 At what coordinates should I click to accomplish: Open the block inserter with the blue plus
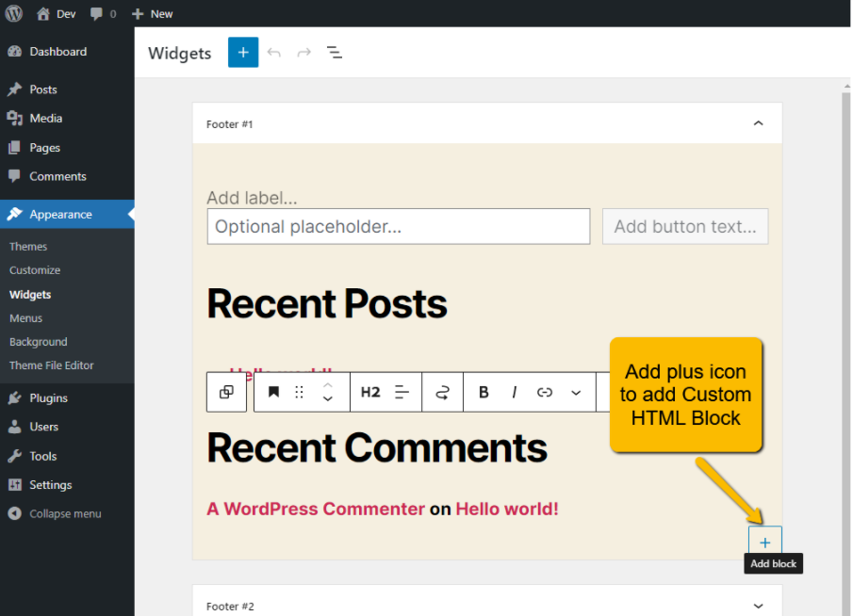pyautogui.click(x=242, y=52)
